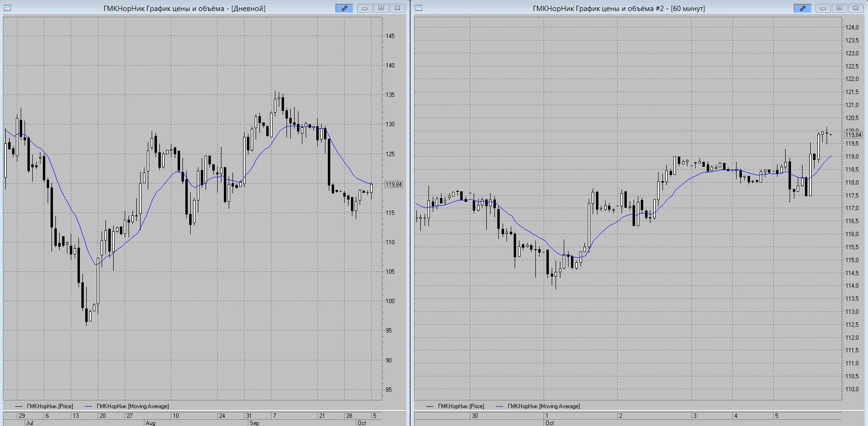Click the 21 date label on the daily time axis

pyautogui.click(x=322, y=415)
